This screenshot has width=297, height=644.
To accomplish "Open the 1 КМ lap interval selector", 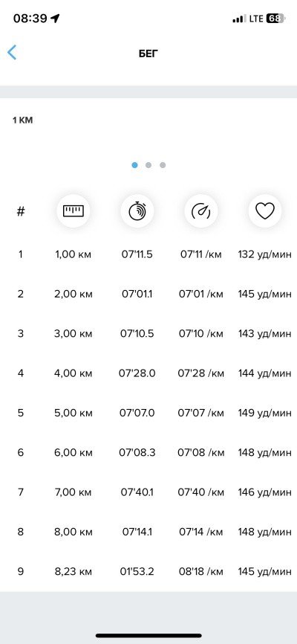I will [22, 120].
